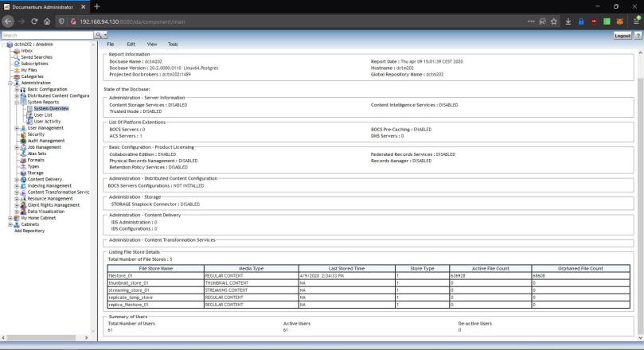Open the File menu

click(111, 44)
